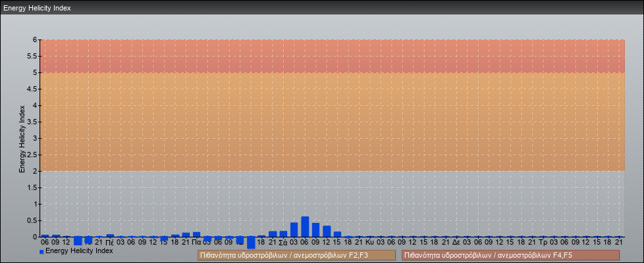Click the Πέ day label on x-axis
This screenshot has width=644, height=263.
(x=110, y=243)
